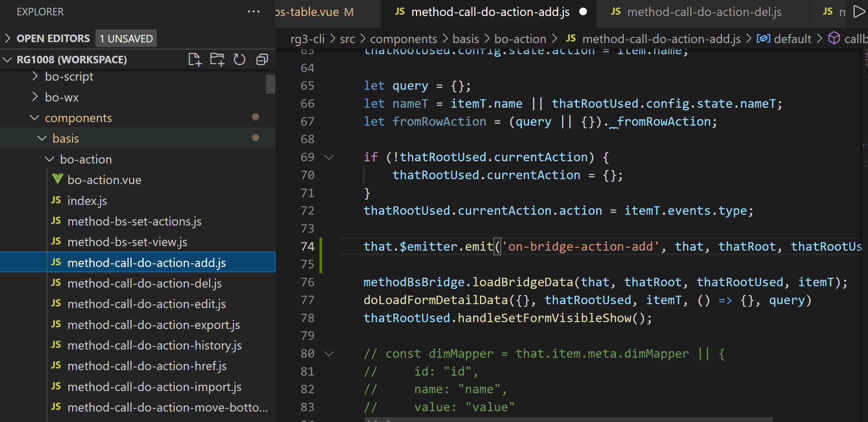Collapse all folders in Explorer icon
Viewport: 868px width, 422px height.
pyautogui.click(x=262, y=60)
